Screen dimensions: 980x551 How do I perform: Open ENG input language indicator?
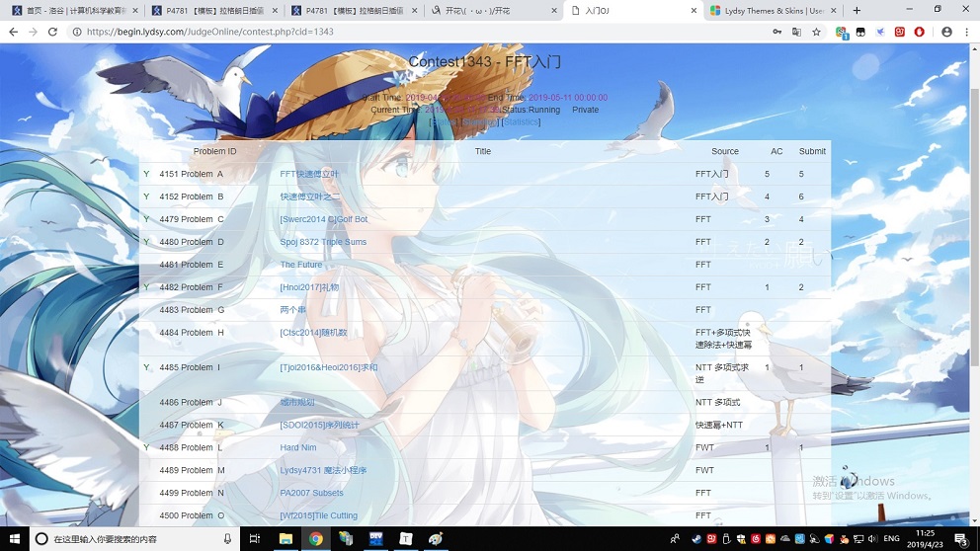(x=892, y=538)
